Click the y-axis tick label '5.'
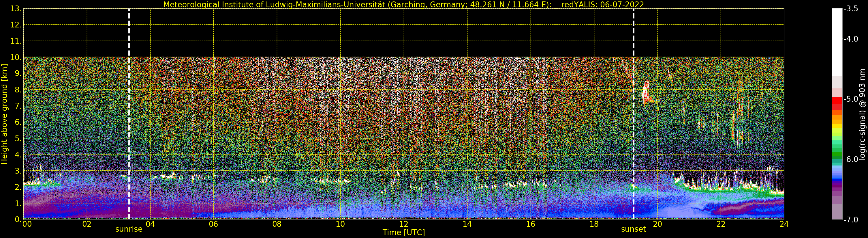Screen dimensions: 868x238 [x=18, y=138]
